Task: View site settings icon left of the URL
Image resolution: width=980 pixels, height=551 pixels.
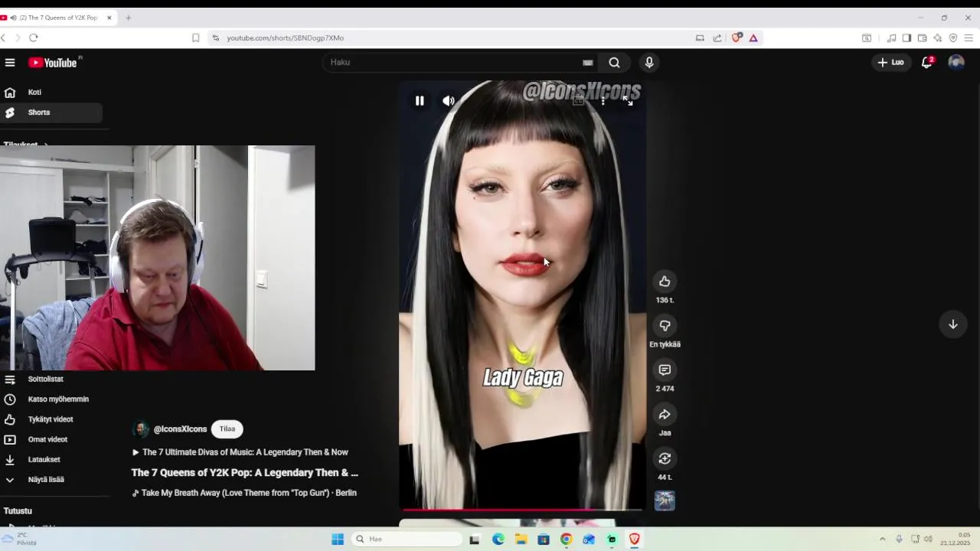Action: [216, 37]
